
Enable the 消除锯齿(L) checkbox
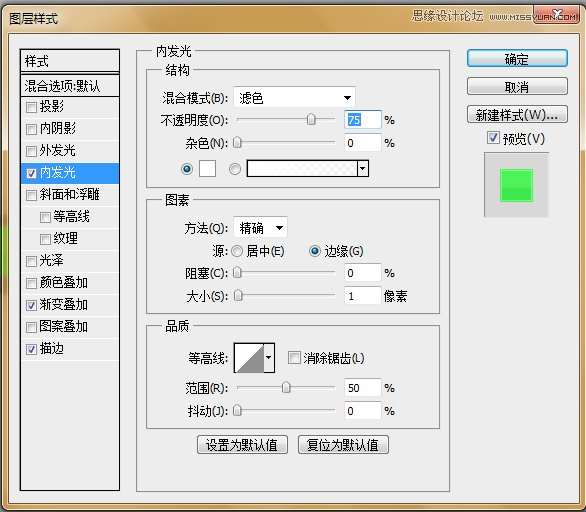(x=294, y=358)
